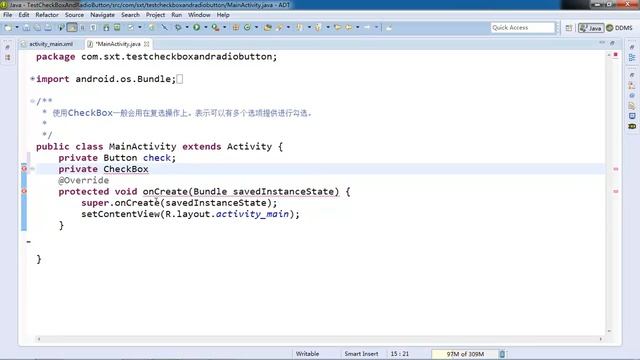Click error marker beside onCreate line
This screenshot has height=360, width=640.
(24, 191)
